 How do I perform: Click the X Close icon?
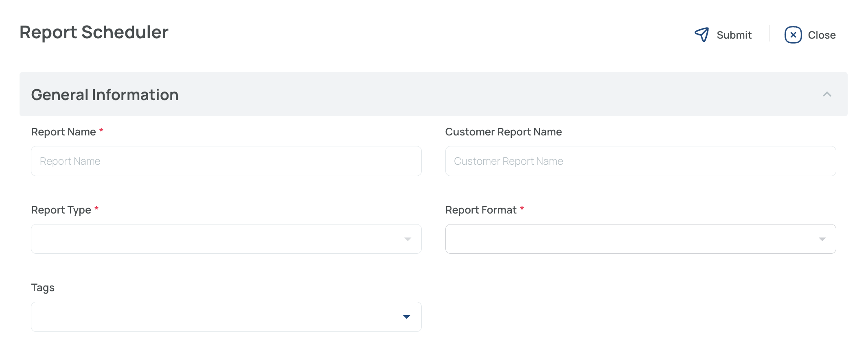[x=793, y=35]
